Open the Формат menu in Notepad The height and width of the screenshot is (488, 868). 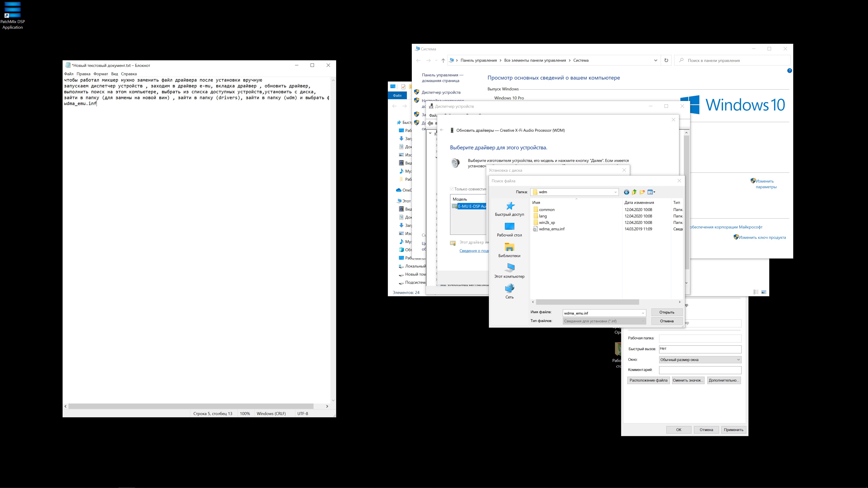(101, 74)
